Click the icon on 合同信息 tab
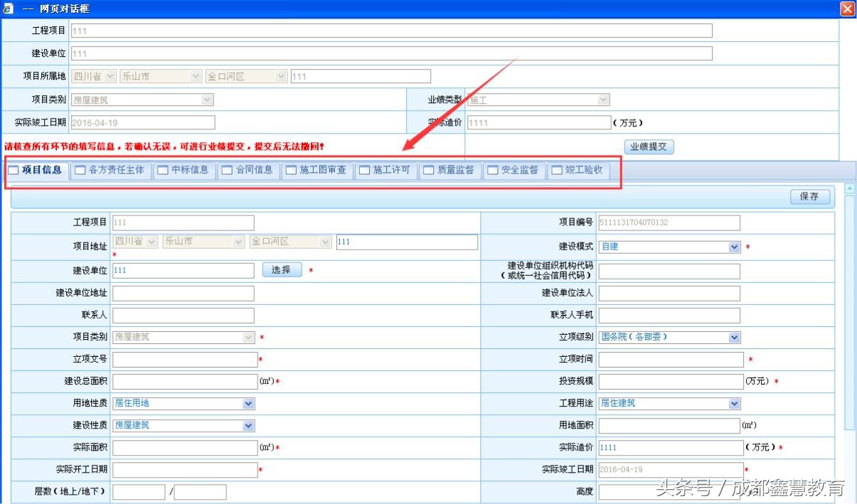Viewport: 857px width, 504px height. [x=227, y=171]
